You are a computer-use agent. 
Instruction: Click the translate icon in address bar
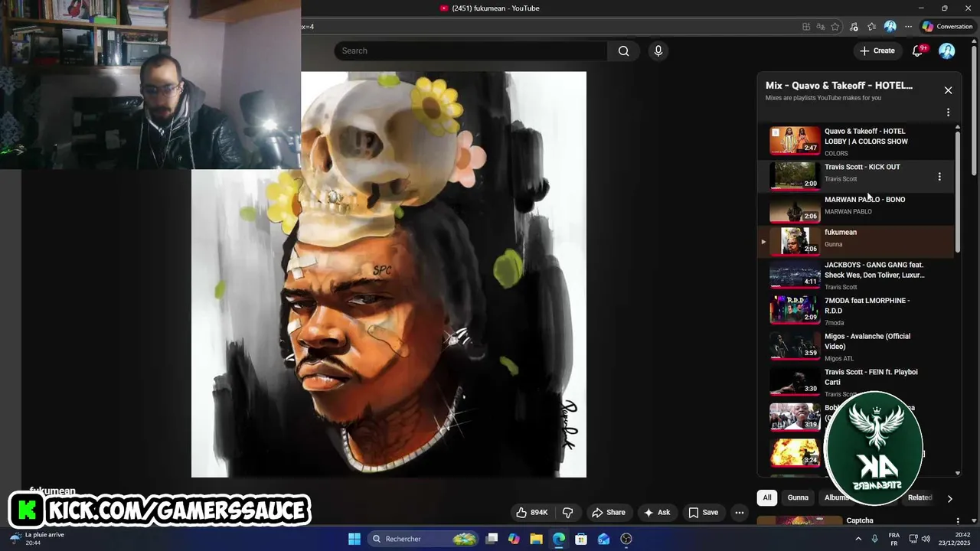(x=821, y=27)
